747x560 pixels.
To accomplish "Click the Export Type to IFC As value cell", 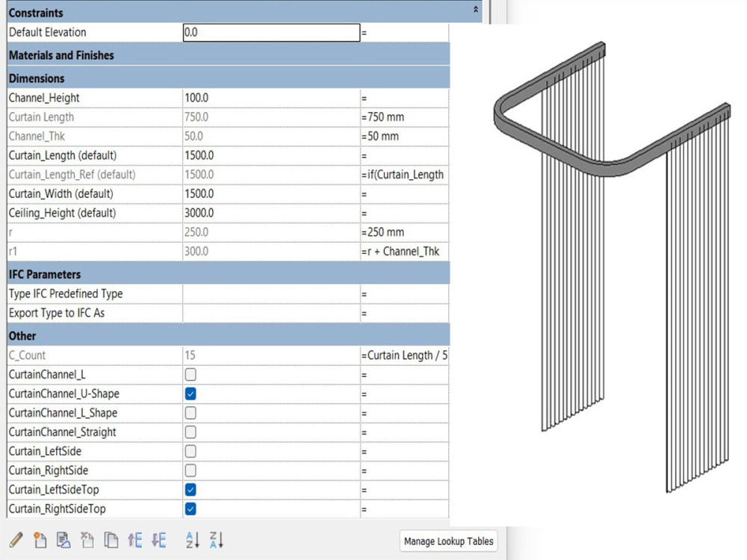I will tap(272, 313).
